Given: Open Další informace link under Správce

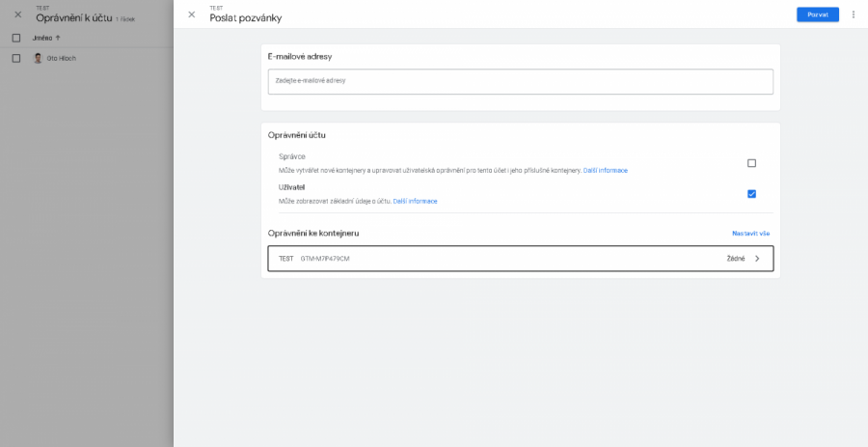Looking at the screenshot, I should [x=605, y=171].
